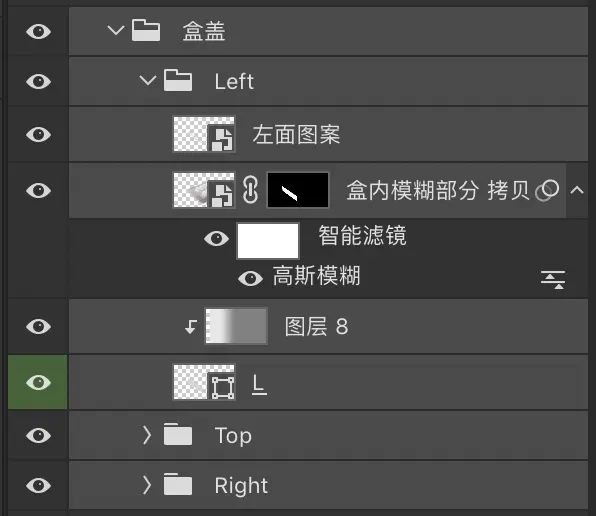Screen dimensions: 596x516
Task: Select the 左面图案 smart object thumbnail
Action: 204,135
